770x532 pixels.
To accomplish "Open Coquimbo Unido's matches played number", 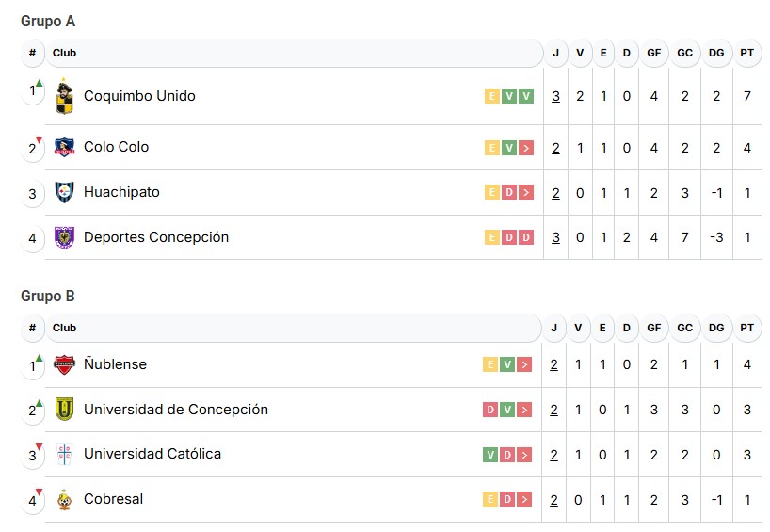I will click(x=555, y=96).
